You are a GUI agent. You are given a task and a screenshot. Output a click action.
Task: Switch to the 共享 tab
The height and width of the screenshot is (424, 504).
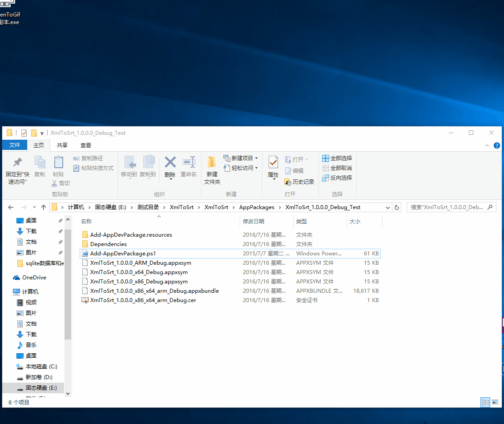pos(62,145)
